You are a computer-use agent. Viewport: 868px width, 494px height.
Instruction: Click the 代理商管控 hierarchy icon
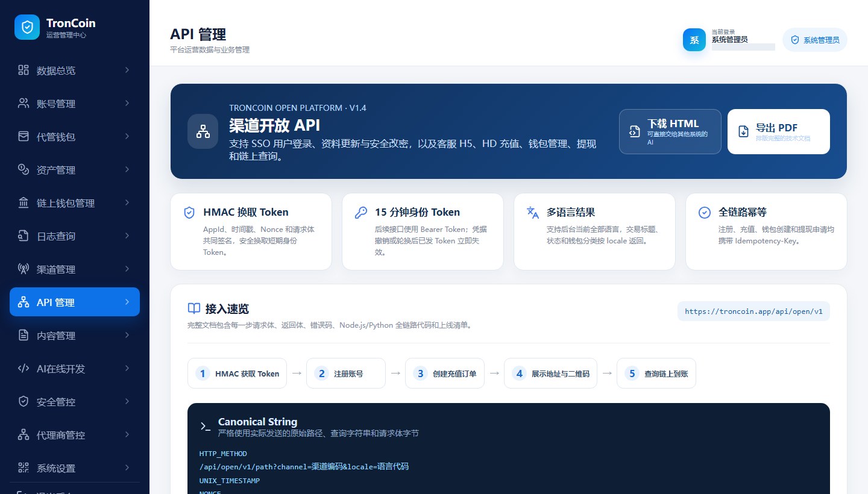(24, 434)
